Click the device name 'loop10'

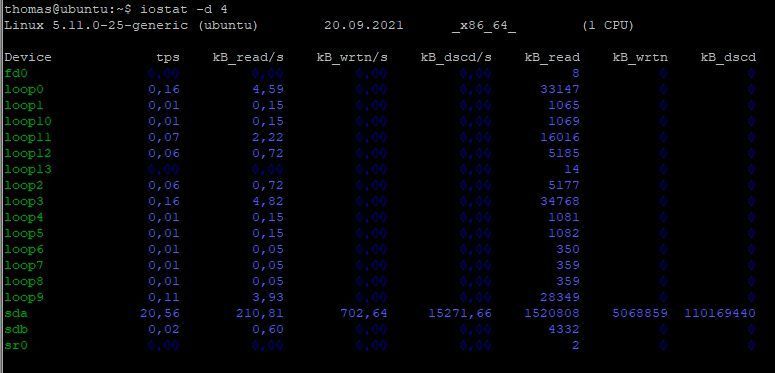pyautogui.click(x=28, y=122)
